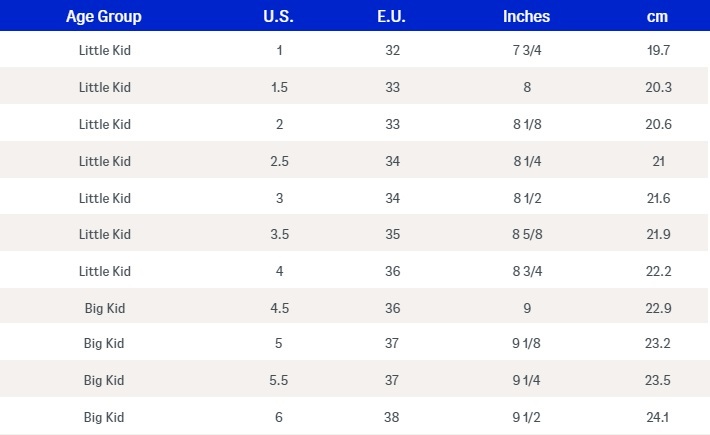Image resolution: width=710 pixels, height=435 pixels.
Task: Select the 23.5 cm value
Action: point(658,380)
